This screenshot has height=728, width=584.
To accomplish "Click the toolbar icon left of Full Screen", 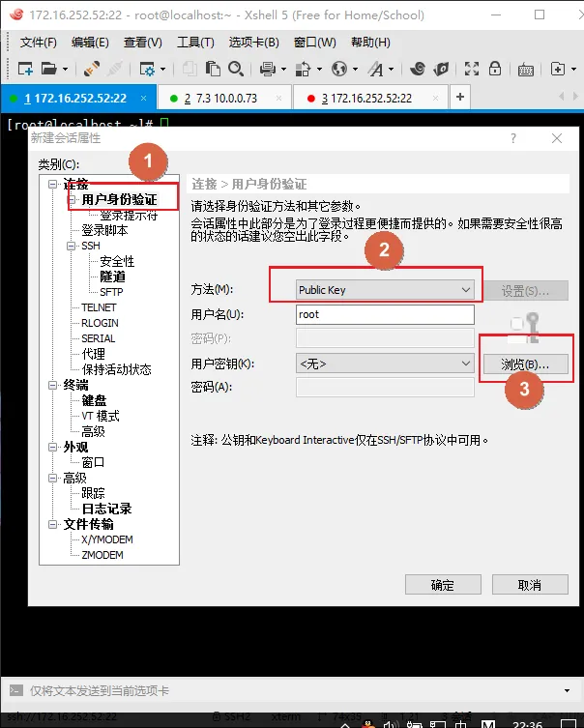I will [441, 70].
